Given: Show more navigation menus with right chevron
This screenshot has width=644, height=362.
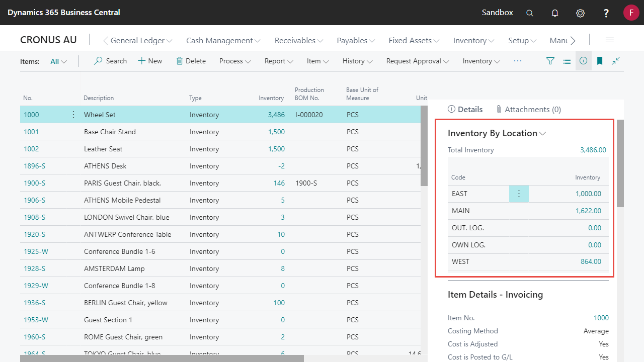Looking at the screenshot, I should click(x=573, y=41).
